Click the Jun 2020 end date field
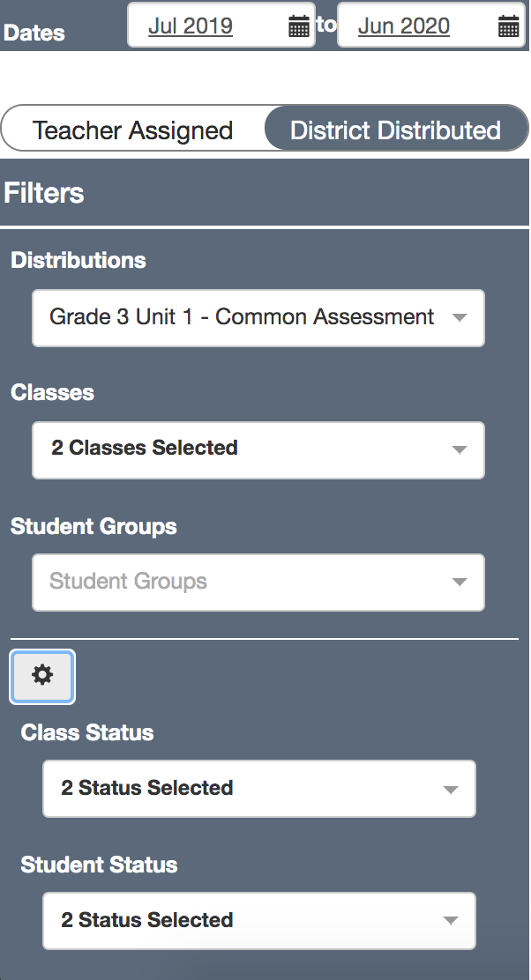Viewport: 531px width, 980px height. click(x=404, y=26)
